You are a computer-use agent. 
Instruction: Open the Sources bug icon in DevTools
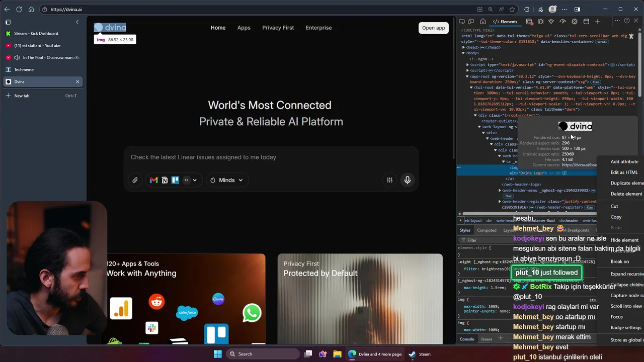click(540, 22)
